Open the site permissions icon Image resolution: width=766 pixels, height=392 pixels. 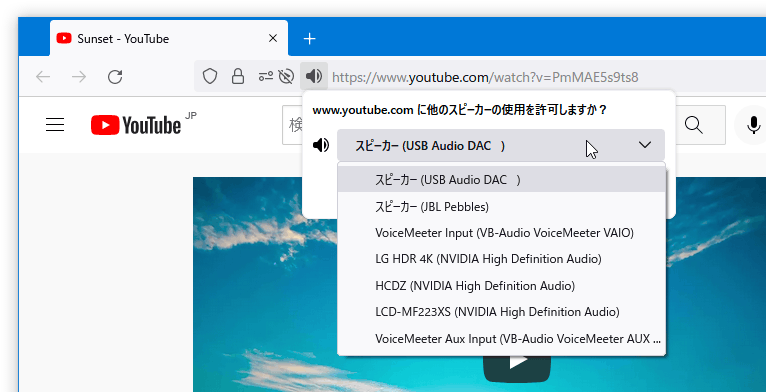pos(265,77)
